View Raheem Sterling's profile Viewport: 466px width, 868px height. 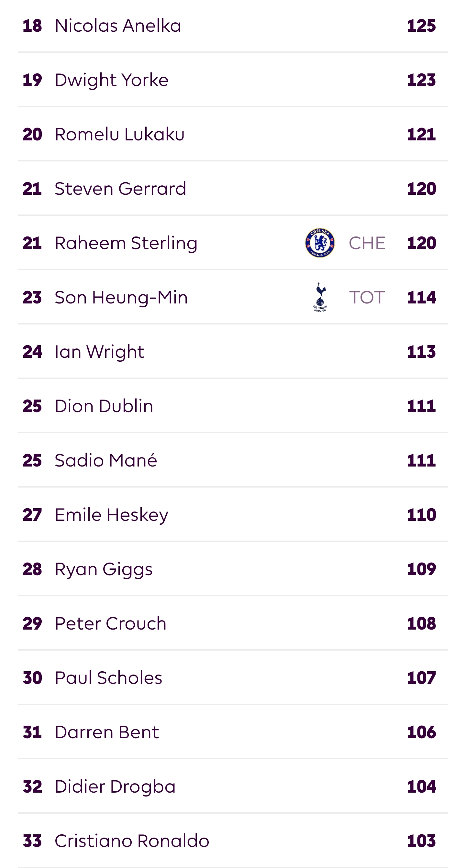[x=126, y=243]
